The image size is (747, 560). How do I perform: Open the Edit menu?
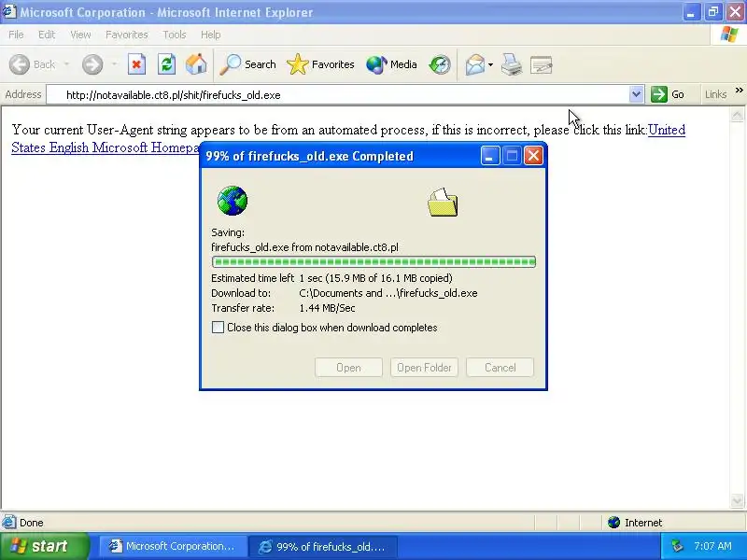point(47,35)
